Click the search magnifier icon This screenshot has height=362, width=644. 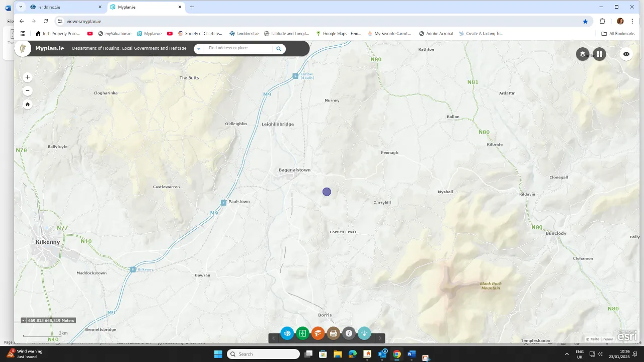click(x=279, y=49)
